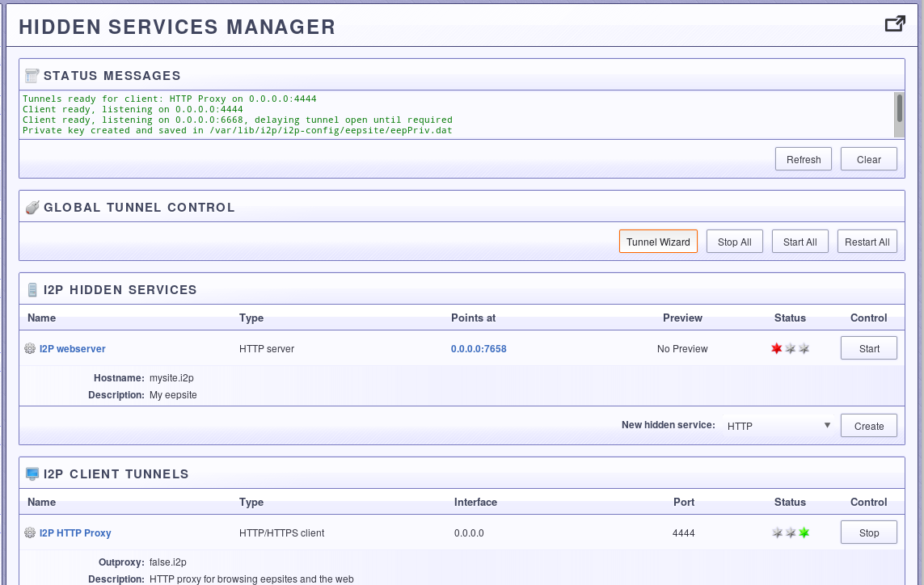The width and height of the screenshot is (924, 585).
Task: Click the gear icon beside I2P HTTP Proxy
Action: point(30,533)
